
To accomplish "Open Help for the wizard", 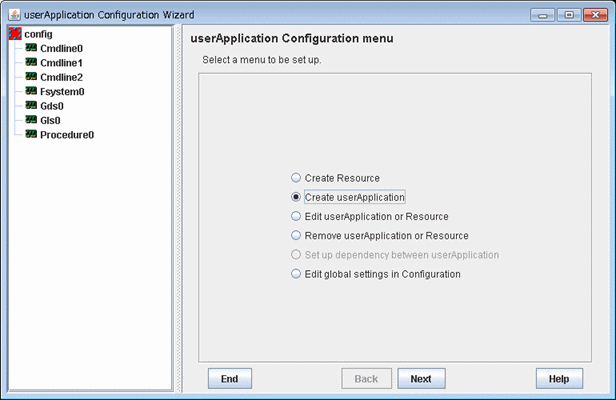I will (x=559, y=379).
